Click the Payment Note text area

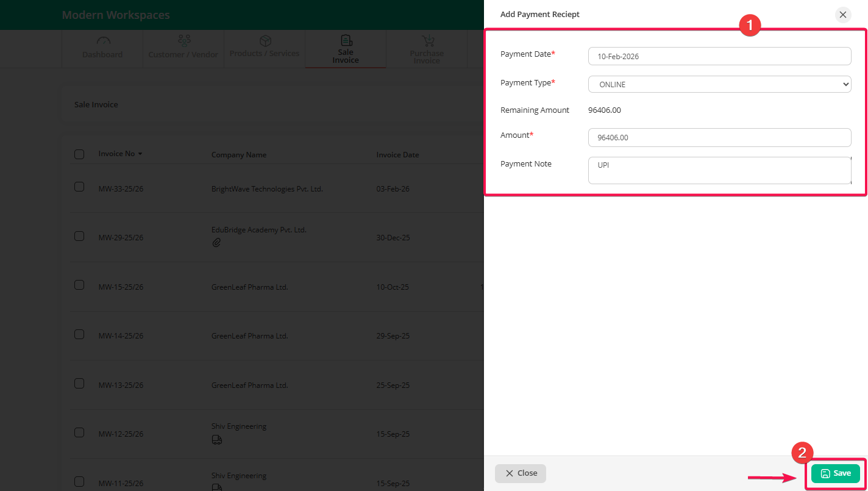[719, 170]
